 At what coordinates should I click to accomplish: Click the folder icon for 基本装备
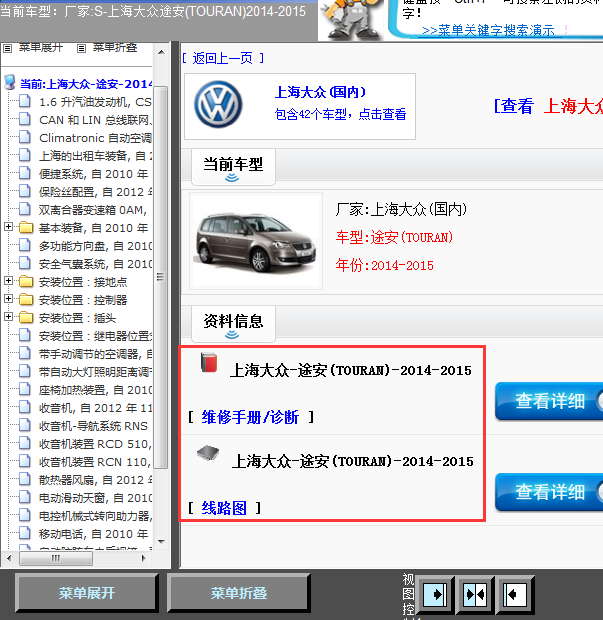coord(26,228)
